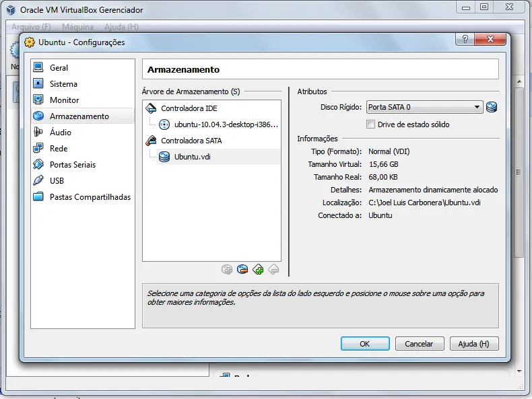Click the dialog help question mark button

[465, 39]
